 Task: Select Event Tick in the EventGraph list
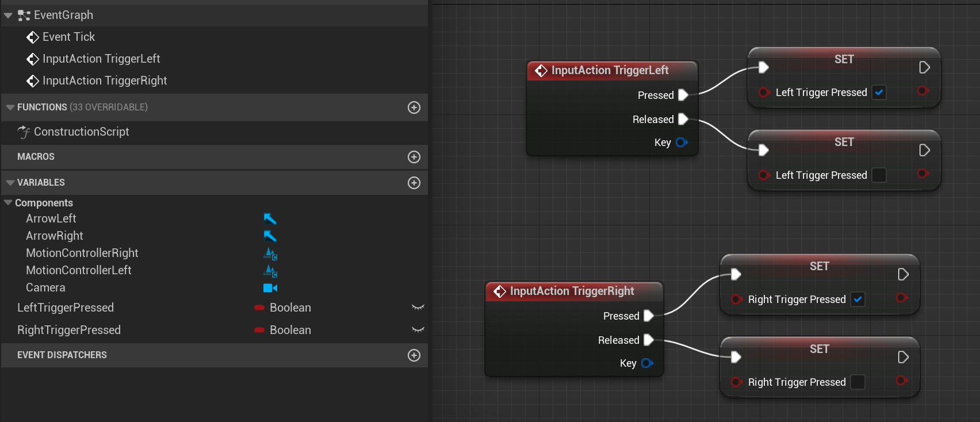[x=68, y=37]
